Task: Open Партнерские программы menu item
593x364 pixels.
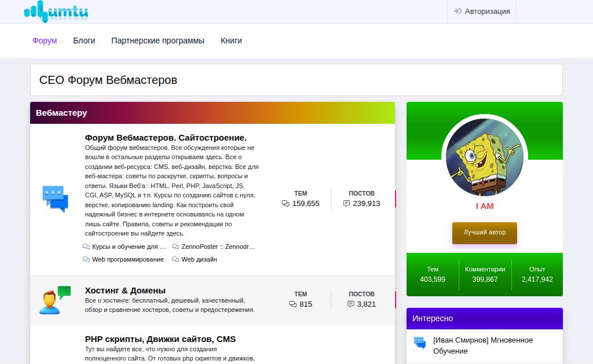Action: coord(158,41)
